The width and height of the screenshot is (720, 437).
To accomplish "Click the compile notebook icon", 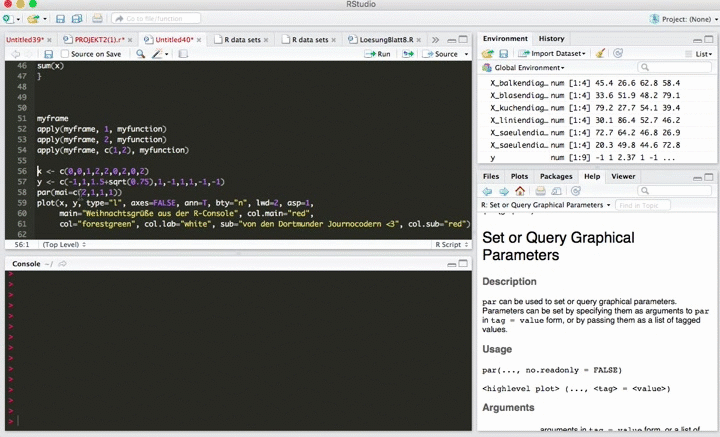I will tap(183, 54).
